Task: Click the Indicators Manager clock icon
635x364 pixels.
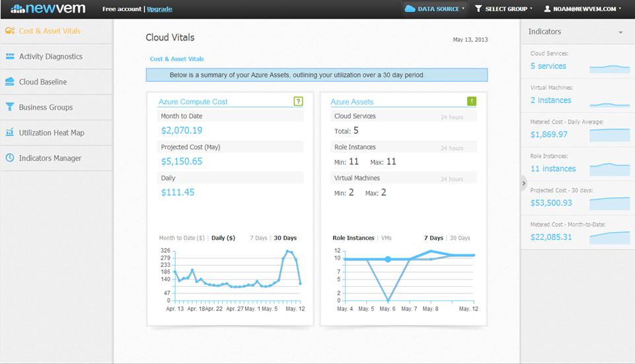Action: [10, 158]
